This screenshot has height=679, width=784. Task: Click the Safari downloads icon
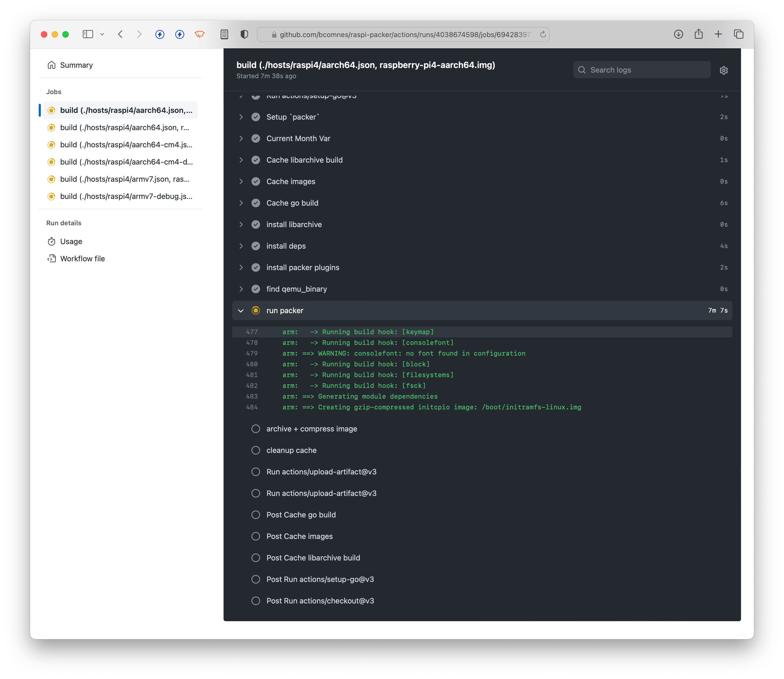(x=678, y=34)
